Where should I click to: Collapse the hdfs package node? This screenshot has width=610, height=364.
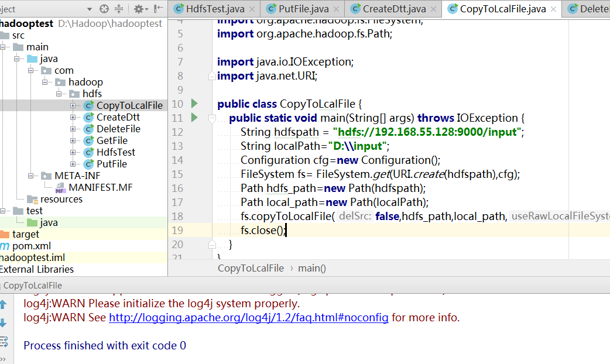59,94
